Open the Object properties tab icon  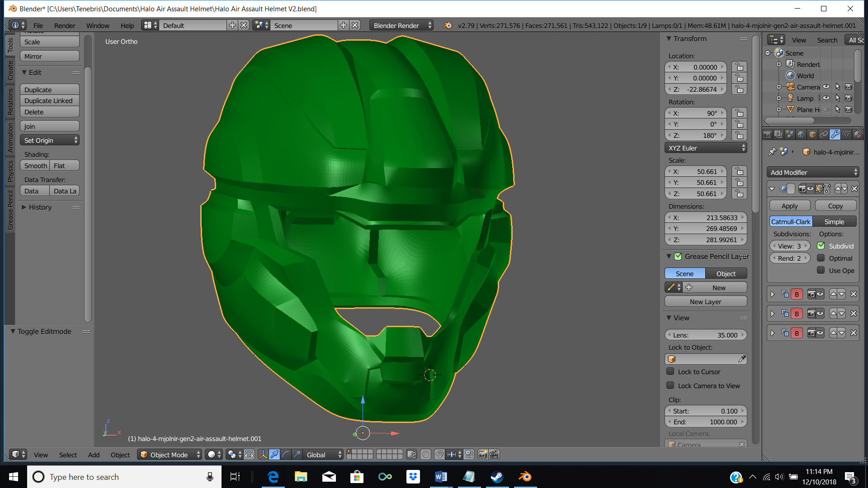click(x=812, y=134)
